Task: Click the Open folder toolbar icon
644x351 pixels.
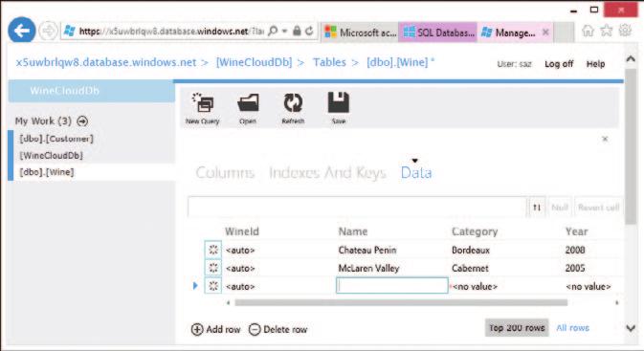Action: 248,108
